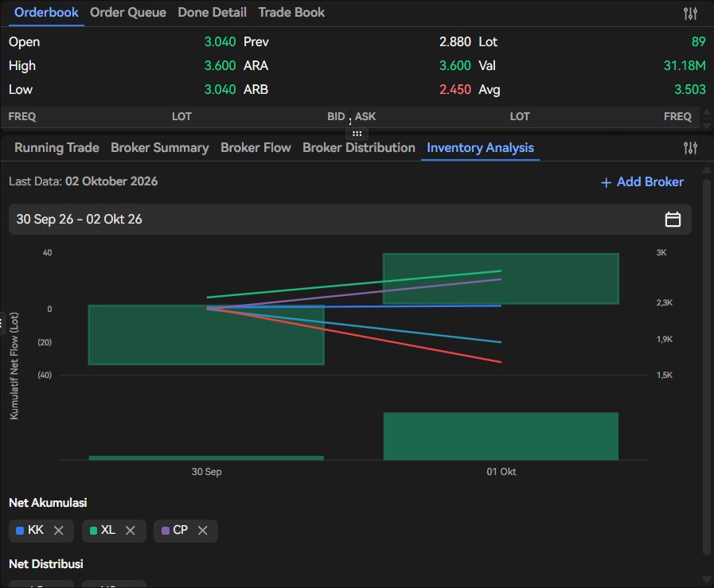Show the Running Trade tab

coord(57,147)
